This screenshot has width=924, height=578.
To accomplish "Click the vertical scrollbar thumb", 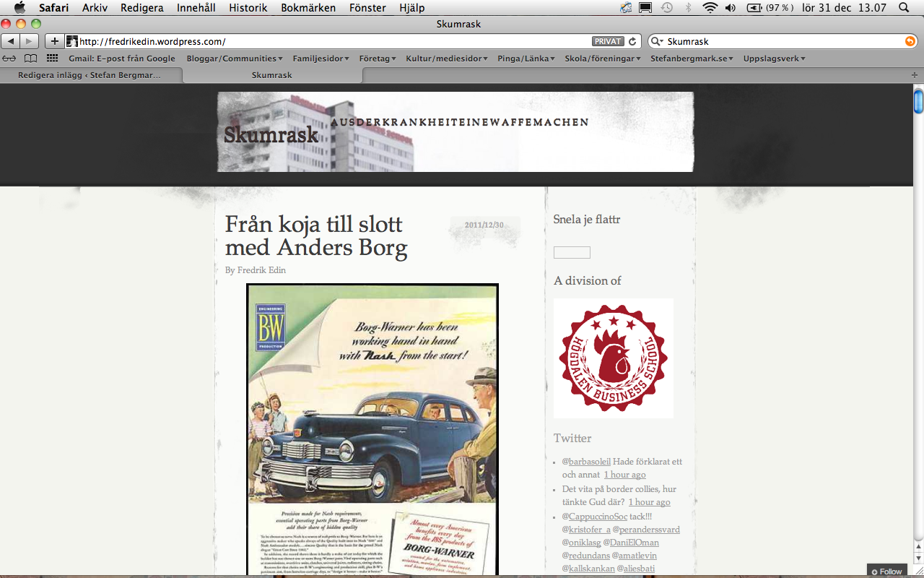I will tap(918, 101).
